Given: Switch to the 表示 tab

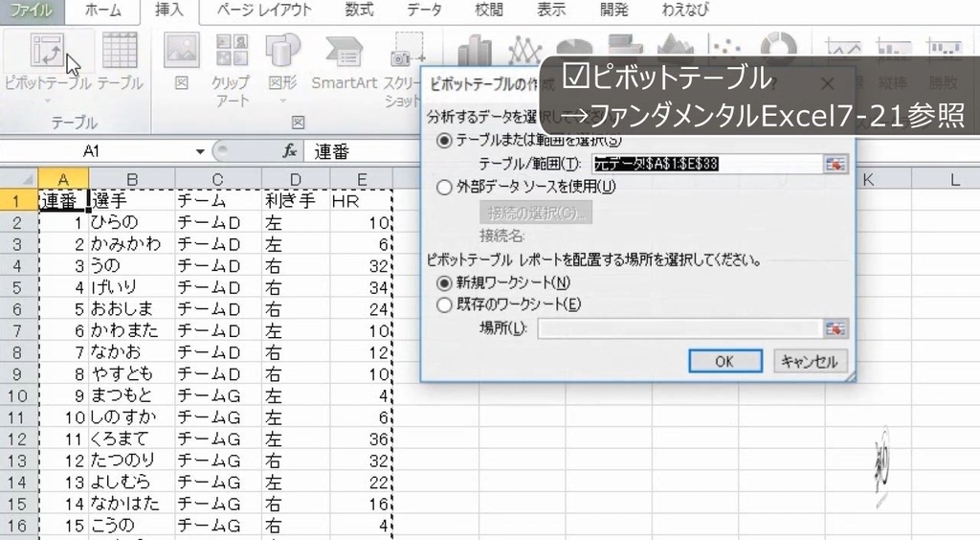Looking at the screenshot, I should 551,11.
